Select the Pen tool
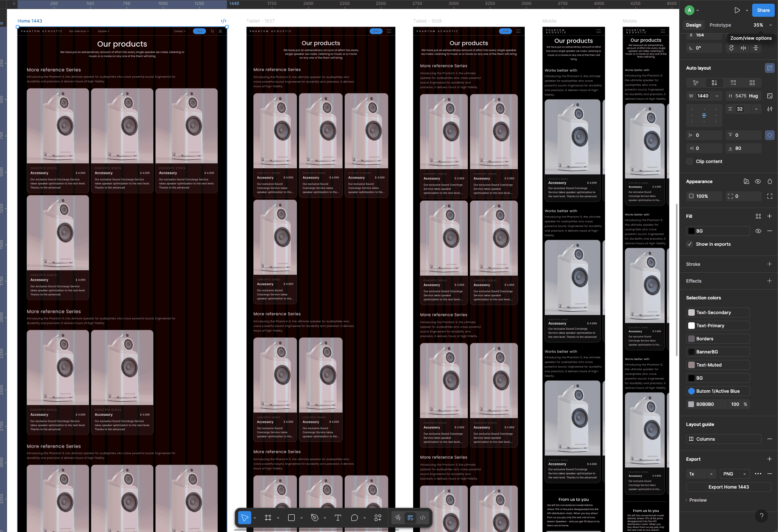This screenshot has width=778, height=532. [x=315, y=518]
